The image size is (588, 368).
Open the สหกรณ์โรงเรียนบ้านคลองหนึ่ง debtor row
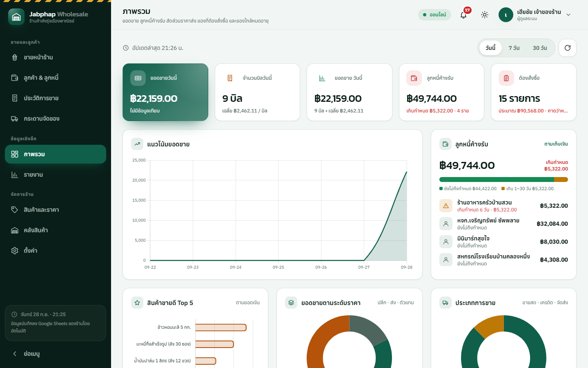[503, 260]
